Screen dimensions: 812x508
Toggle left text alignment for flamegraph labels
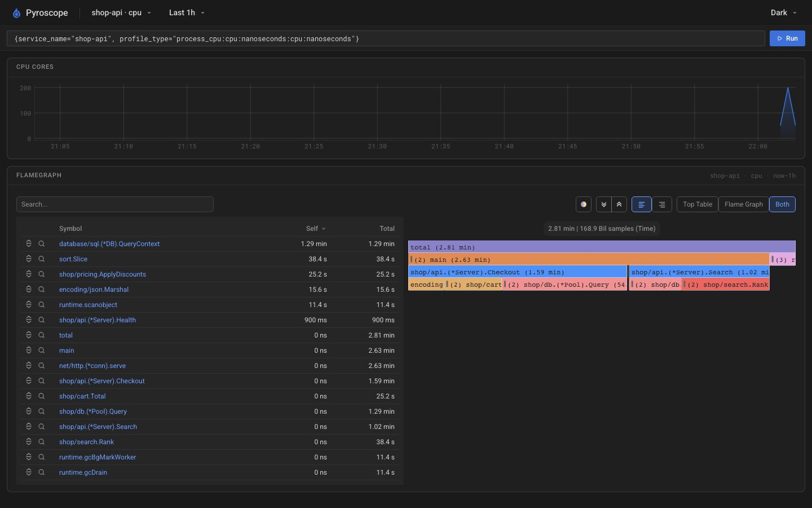(x=642, y=204)
